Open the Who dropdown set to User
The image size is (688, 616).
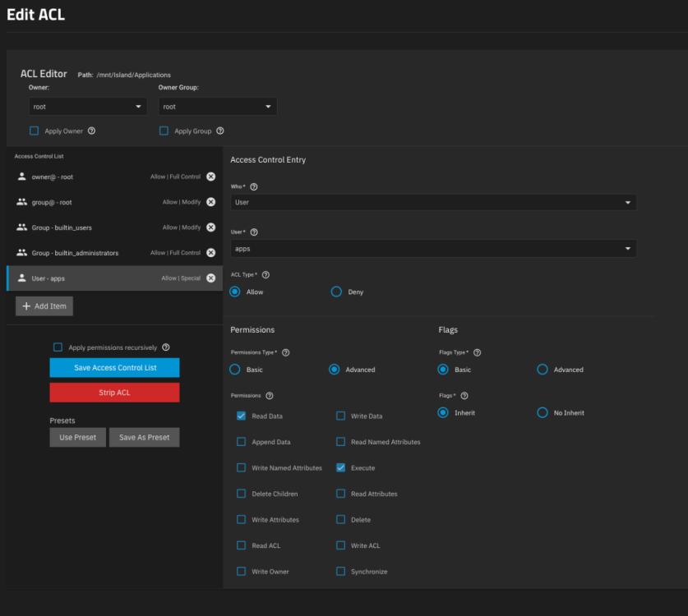pos(432,202)
